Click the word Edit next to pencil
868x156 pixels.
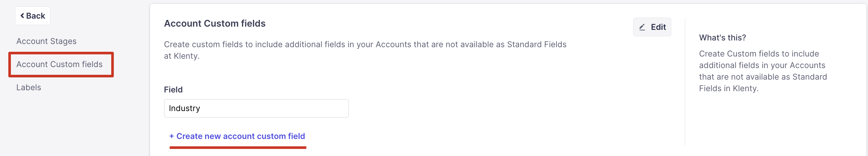658,27
